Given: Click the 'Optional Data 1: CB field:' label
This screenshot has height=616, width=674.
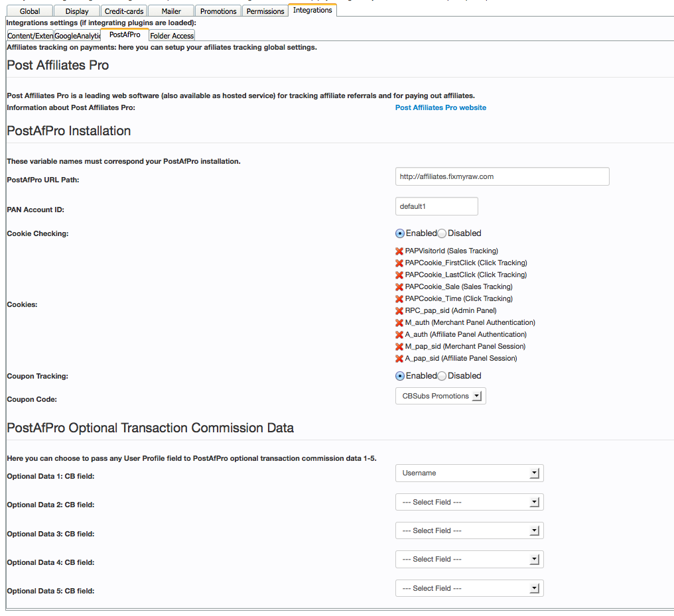Looking at the screenshot, I should 50,476.
